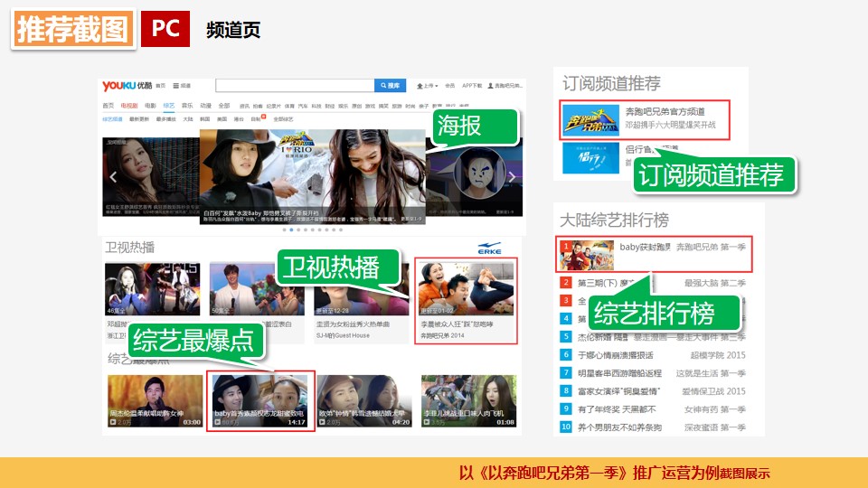Open the 自制 sub-navigation link
868x488 pixels.
[x=256, y=119]
